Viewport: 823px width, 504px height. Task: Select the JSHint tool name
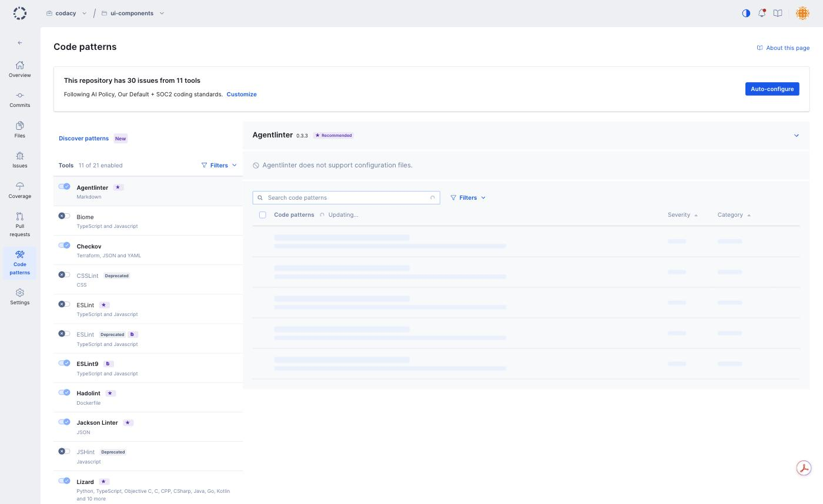[85, 452]
